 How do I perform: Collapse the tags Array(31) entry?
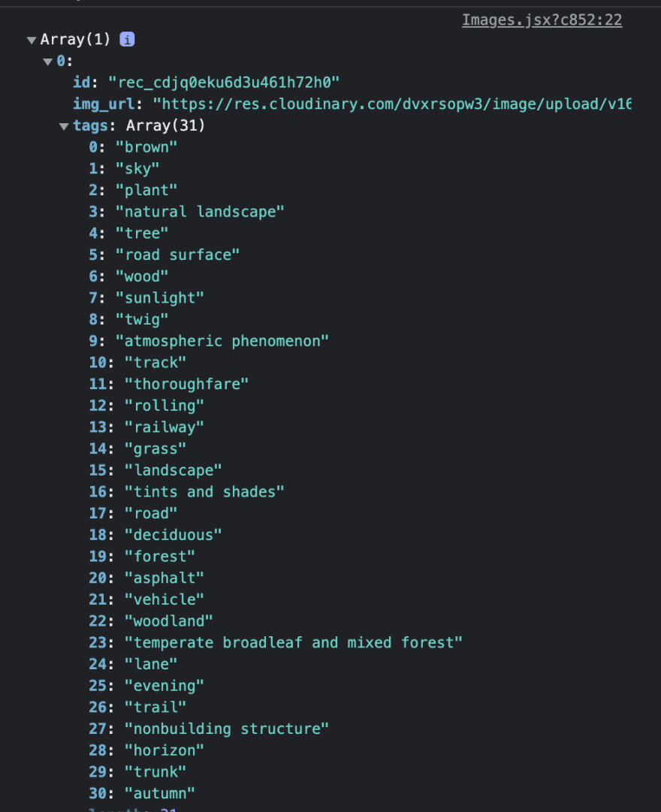(63, 125)
